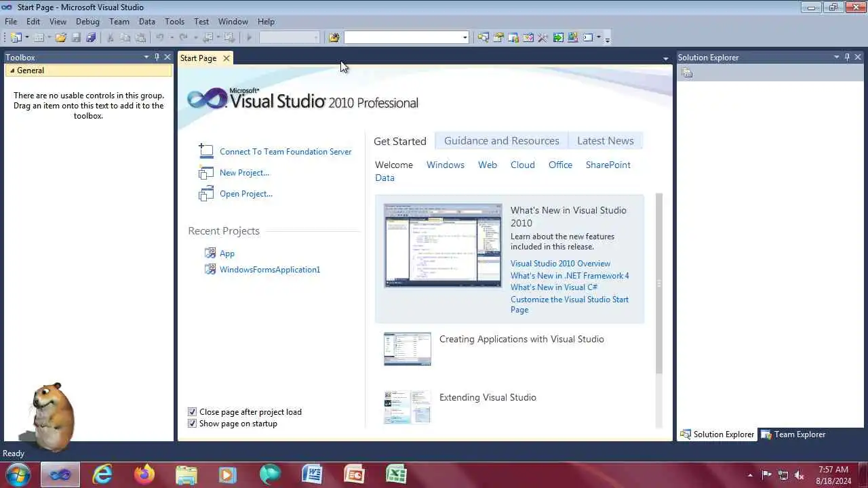Open the Toolbox via hammer-wrench icon

(542, 37)
